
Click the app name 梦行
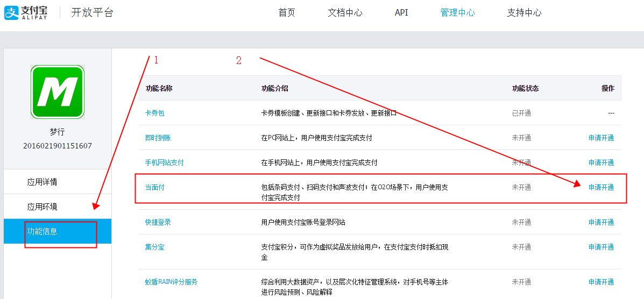pyautogui.click(x=58, y=132)
